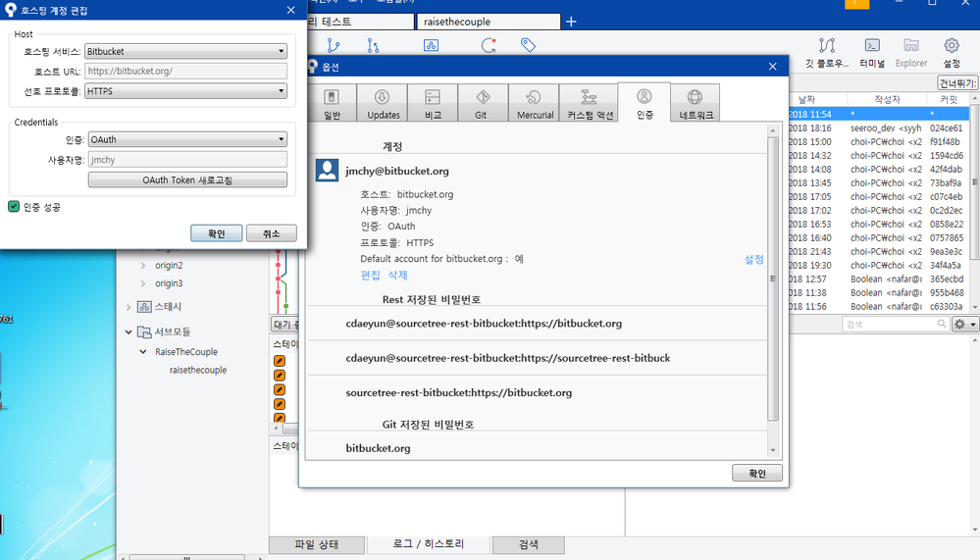This screenshot has height=560, width=980.
Task: Select the 인증 (Authentication) tab
Action: [x=645, y=103]
